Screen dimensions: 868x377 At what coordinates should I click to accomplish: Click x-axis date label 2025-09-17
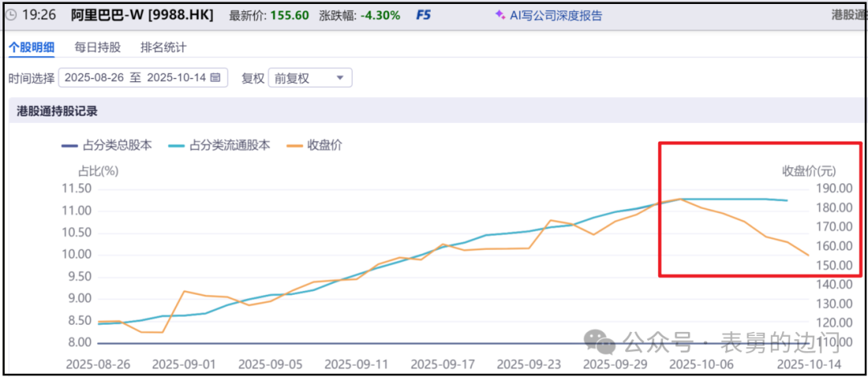pos(444,364)
